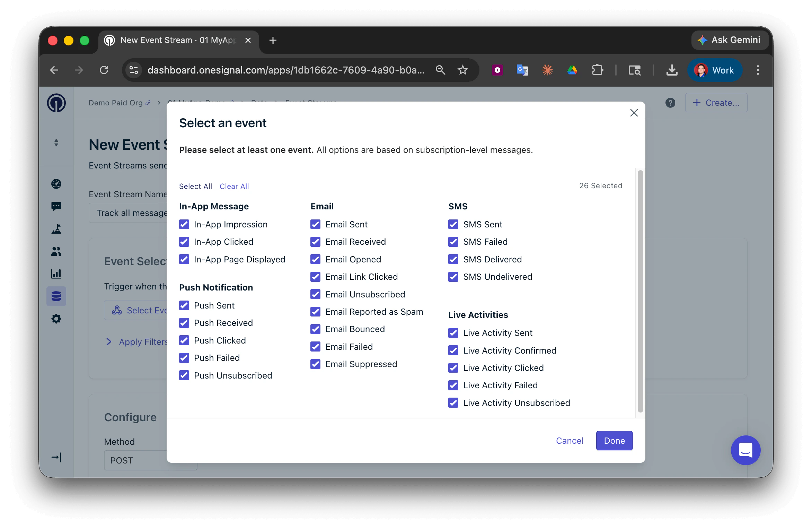The width and height of the screenshot is (812, 529).
Task: Open Chrome Downloads icon
Action: [x=672, y=70]
